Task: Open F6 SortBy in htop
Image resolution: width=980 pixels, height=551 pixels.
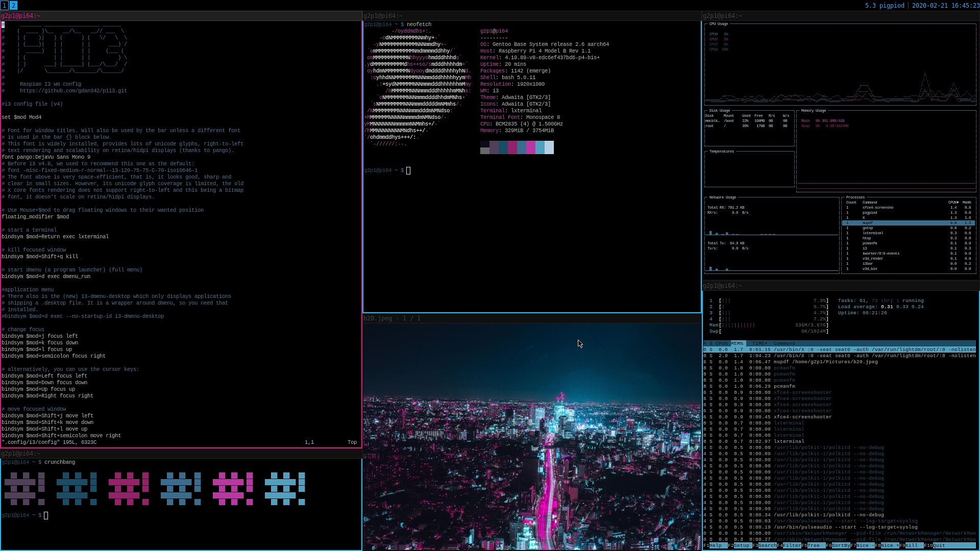Action: [838, 545]
